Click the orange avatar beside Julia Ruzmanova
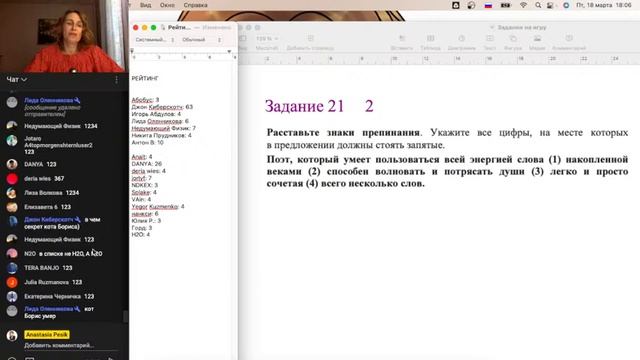Image resolution: width=640 pixels, height=360 pixels. tap(12, 282)
